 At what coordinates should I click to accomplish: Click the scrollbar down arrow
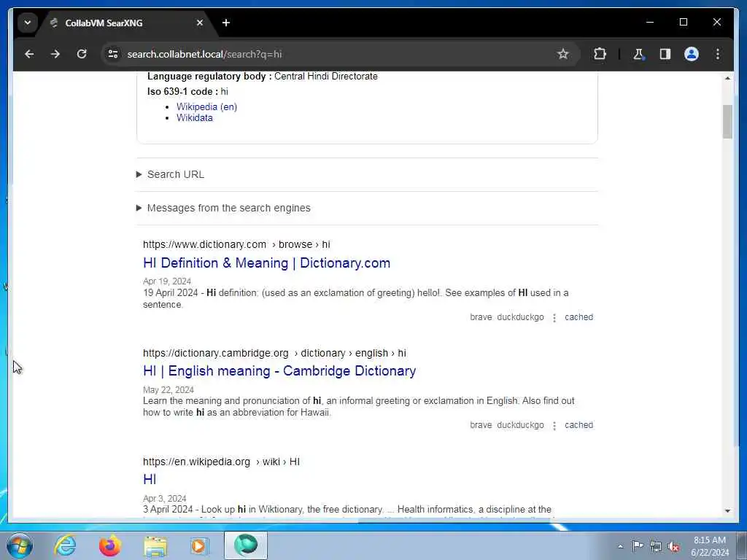tap(727, 511)
